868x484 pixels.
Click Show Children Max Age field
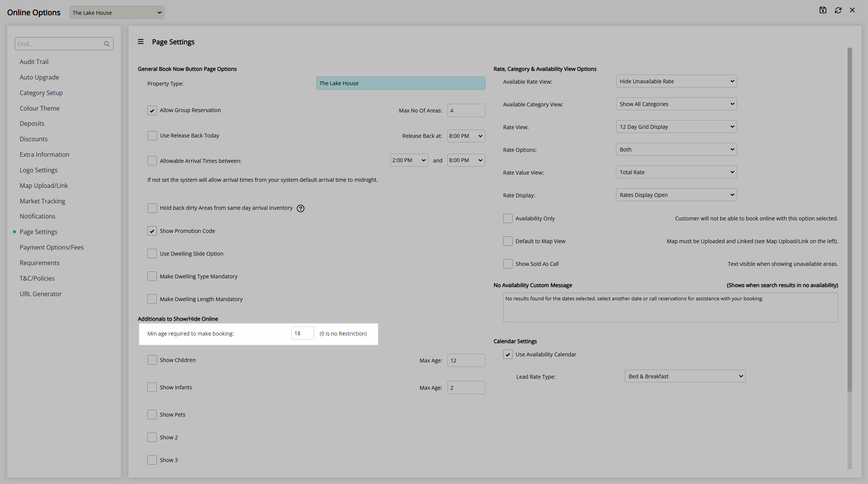click(x=466, y=361)
